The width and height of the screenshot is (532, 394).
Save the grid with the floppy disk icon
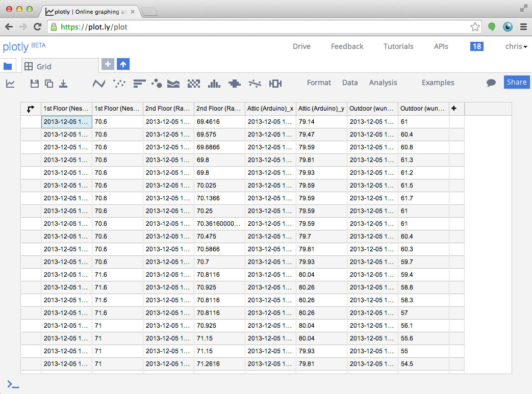pyautogui.click(x=34, y=84)
